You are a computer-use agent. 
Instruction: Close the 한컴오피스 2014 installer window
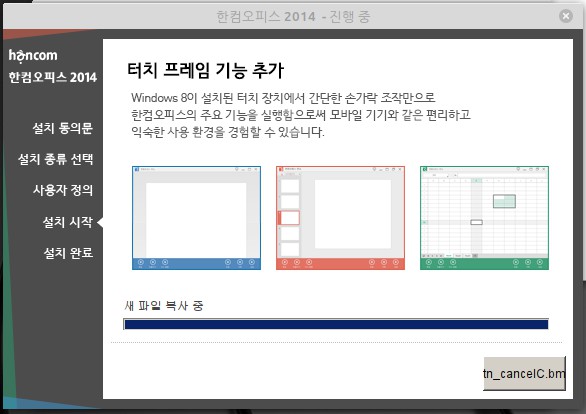point(566,16)
